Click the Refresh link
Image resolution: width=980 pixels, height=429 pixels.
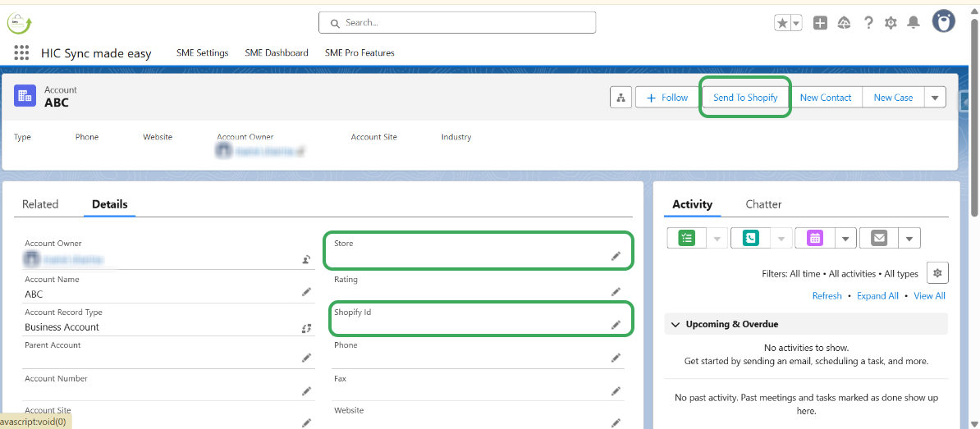[827, 296]
